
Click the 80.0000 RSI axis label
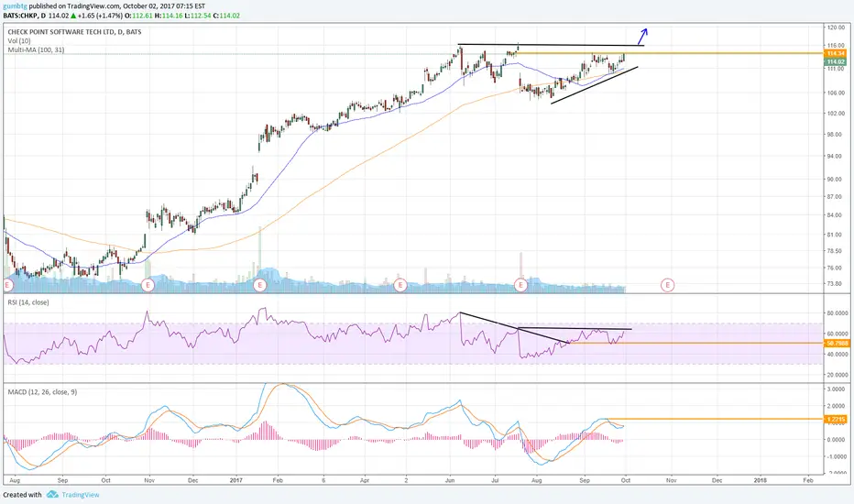838,313
